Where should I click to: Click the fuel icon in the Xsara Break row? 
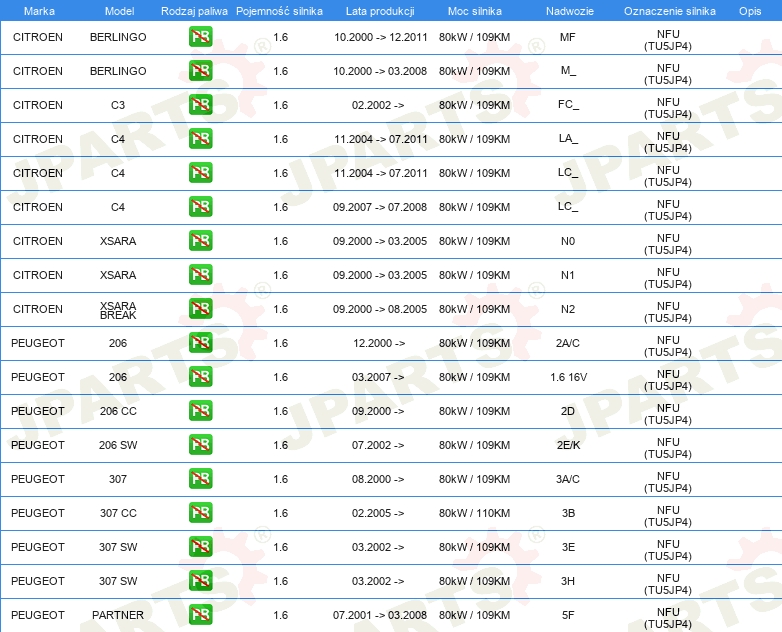tap(200, 308)
